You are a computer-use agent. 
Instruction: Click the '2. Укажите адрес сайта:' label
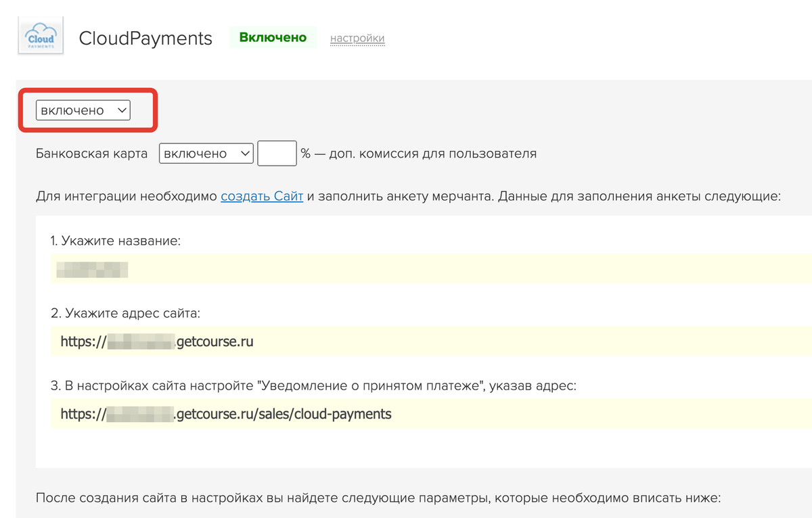click(x=126, y=313)
